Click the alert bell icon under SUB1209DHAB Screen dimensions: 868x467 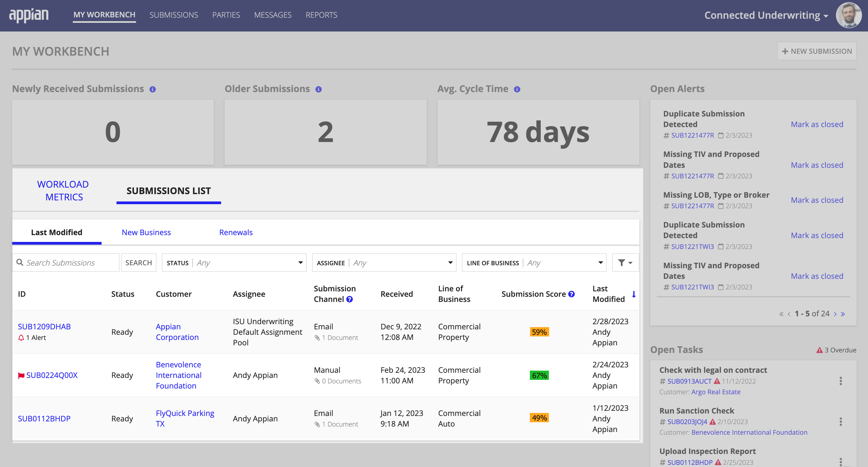[x=21, y=337]
